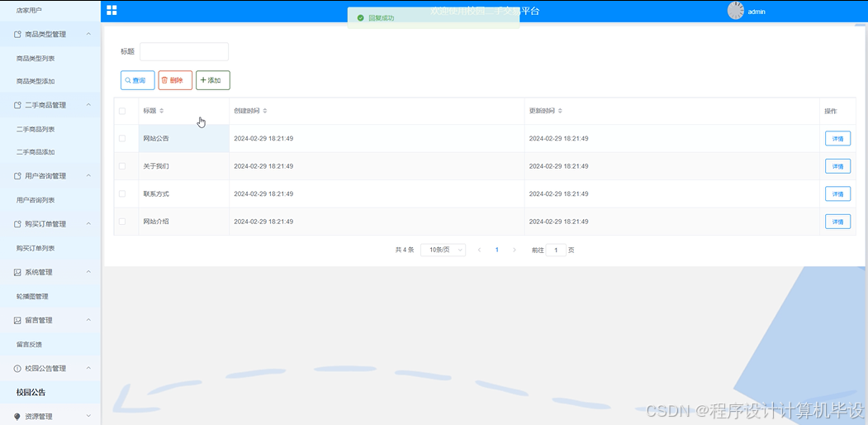
Task: Collapse the 二手商品管理 menu chevron
Action: 88,105
